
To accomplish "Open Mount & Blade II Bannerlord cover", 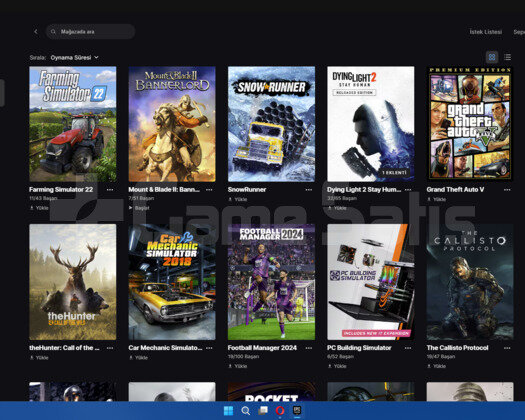I will point(172,124).
